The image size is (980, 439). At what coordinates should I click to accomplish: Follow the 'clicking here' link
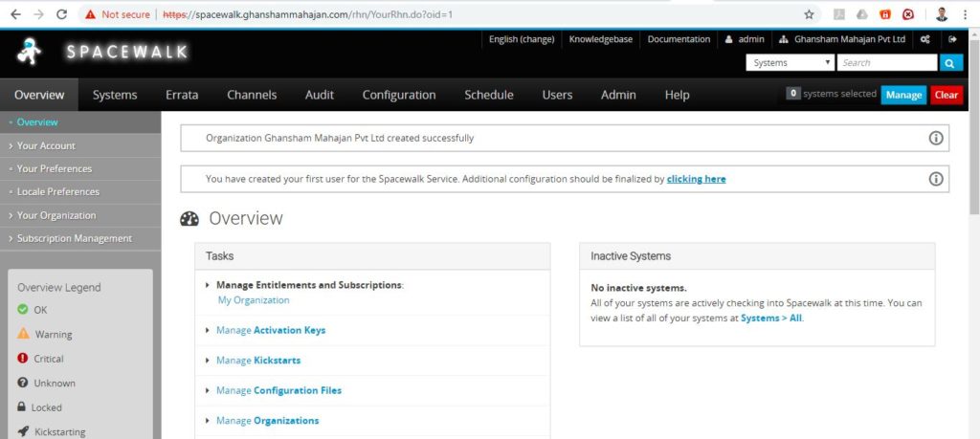(x=697, y=179)
